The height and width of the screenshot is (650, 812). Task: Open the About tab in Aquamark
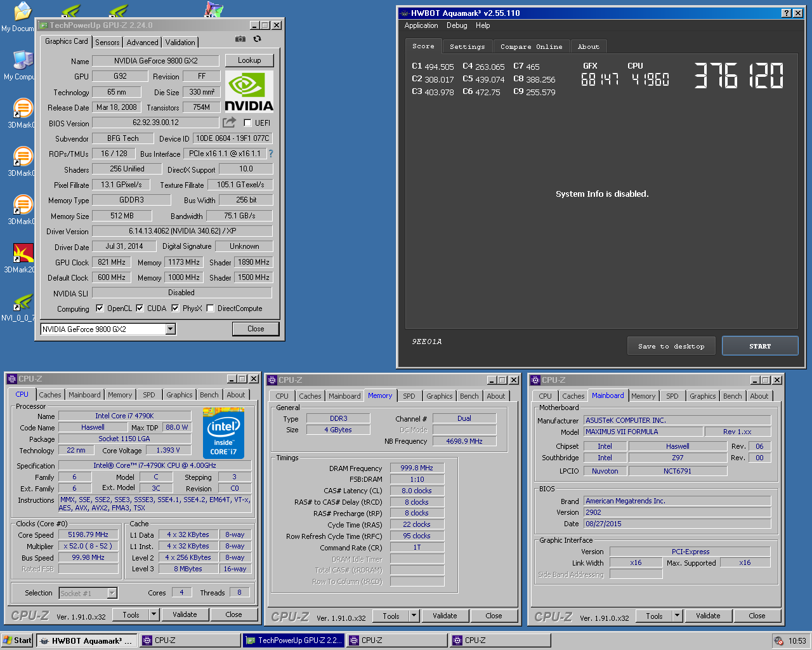point(588,46)
